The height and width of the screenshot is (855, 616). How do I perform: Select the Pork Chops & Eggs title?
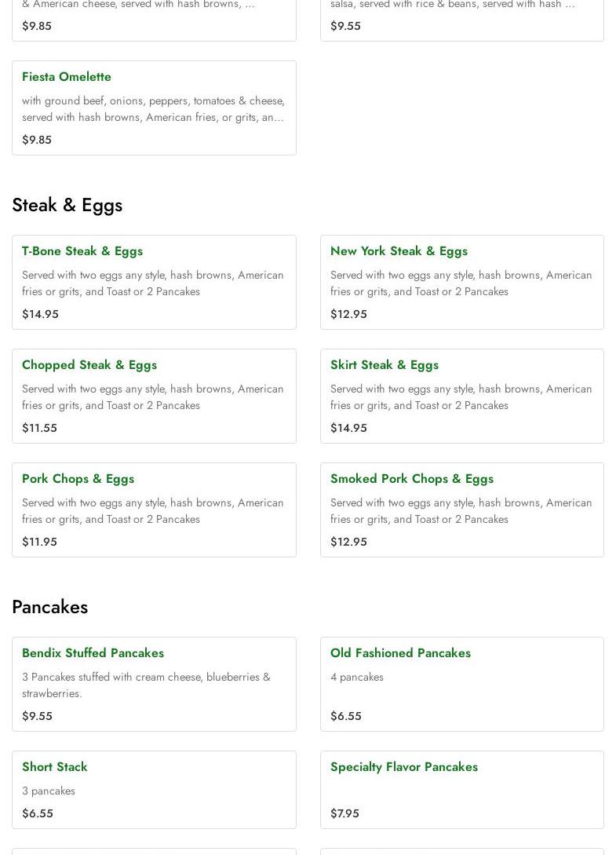click(x=78, y=479)
